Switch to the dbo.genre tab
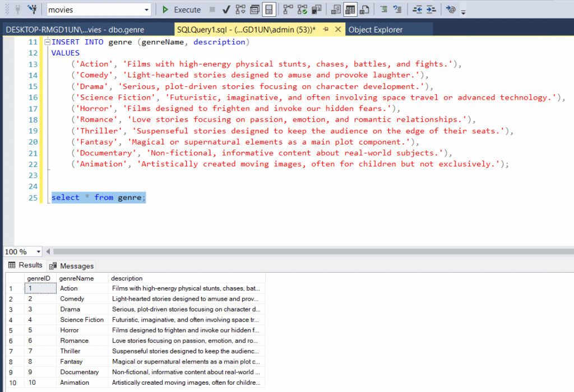 point(75,30)
